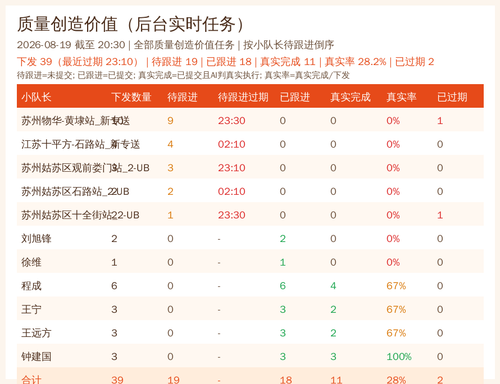The image size is (500, 384).
Task: Click the 合计 total row label
Action: pyautogui.click(x=31, y=380)
